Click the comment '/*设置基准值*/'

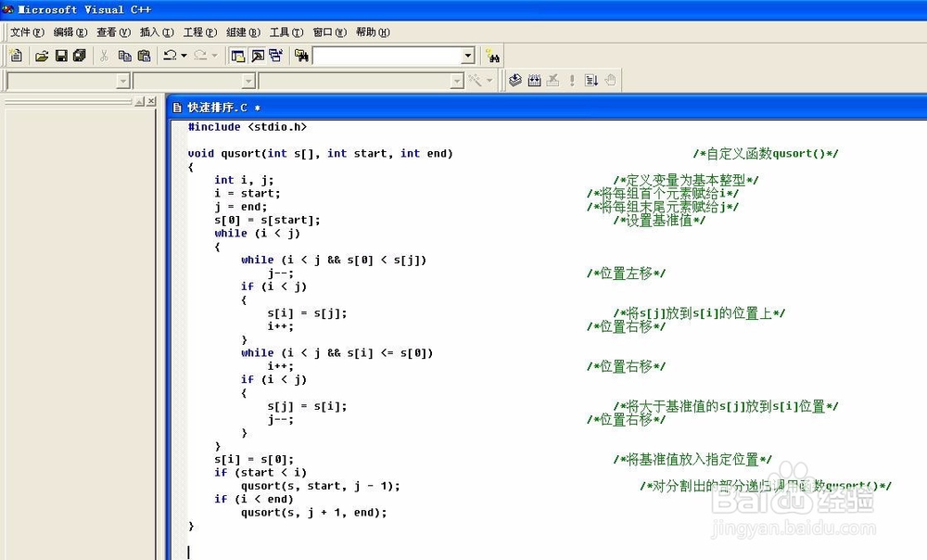[x=659, y=221]
